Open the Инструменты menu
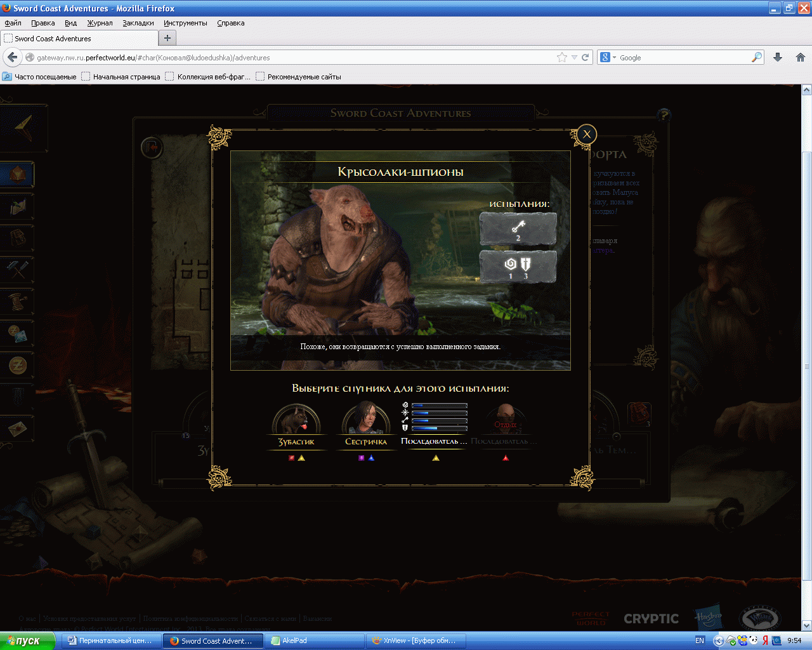 point(185,23)
